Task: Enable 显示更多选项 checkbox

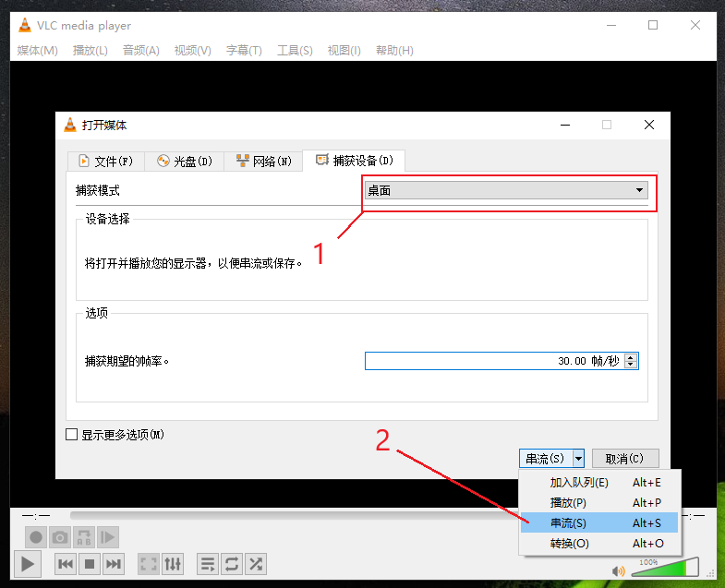Action: pos(72,435)
